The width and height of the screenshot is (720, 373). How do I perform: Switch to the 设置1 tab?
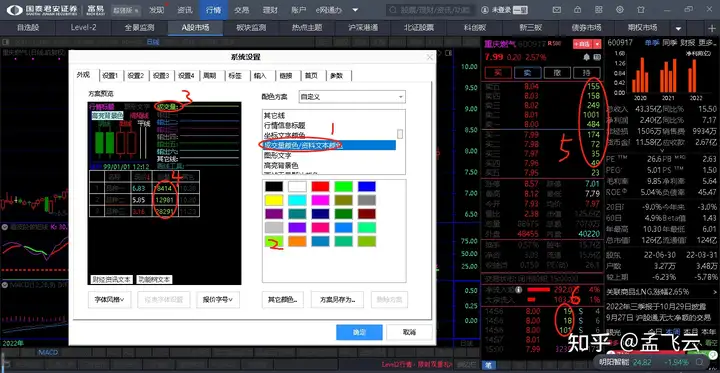110,76
